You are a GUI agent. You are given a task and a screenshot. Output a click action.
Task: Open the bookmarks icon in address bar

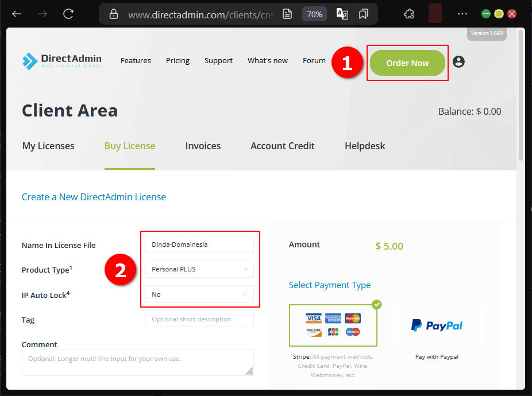click(x=363, y=14)
